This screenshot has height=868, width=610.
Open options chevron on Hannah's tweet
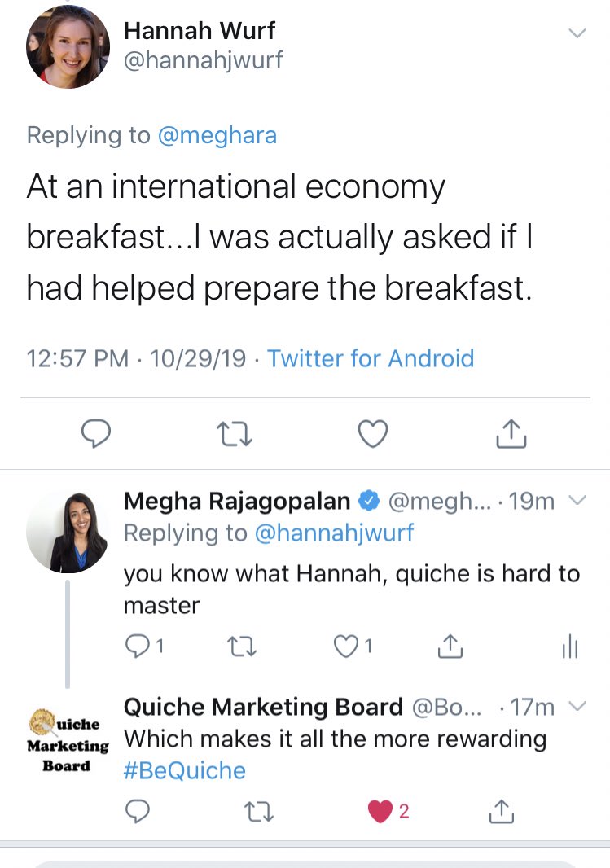coord(577,33)
